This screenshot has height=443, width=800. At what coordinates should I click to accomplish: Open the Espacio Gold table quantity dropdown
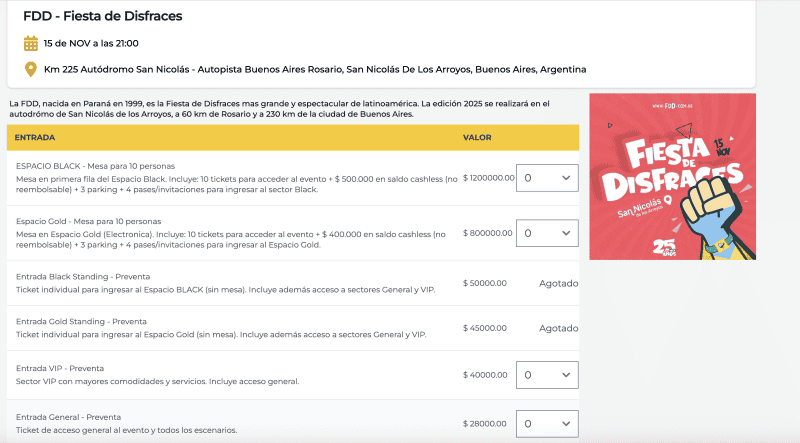tap(547, 233)
